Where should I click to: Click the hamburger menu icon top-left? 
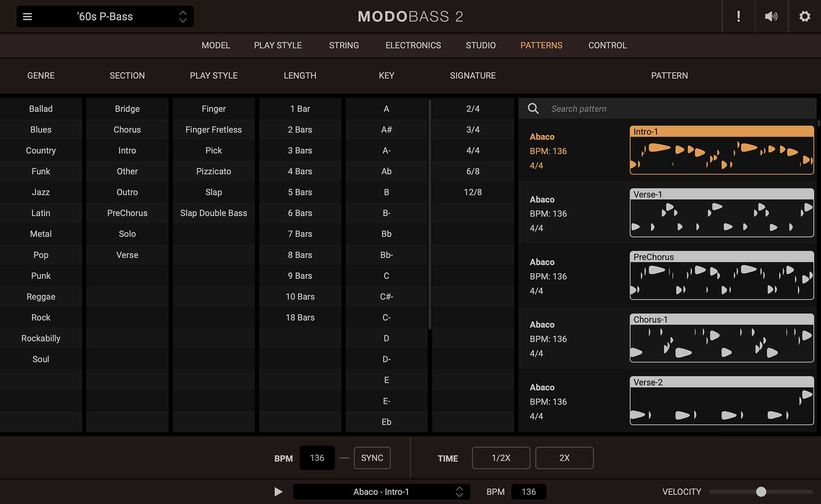point(28,16)
